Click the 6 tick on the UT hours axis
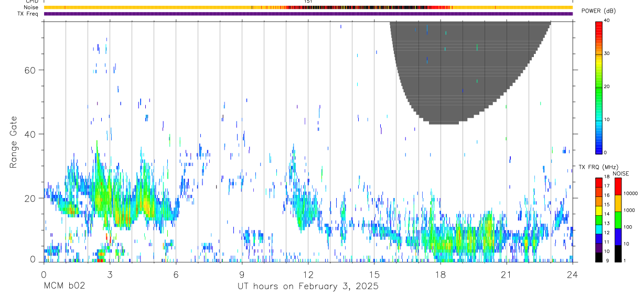Screen dimensions: 644x297 coord(176,273)
